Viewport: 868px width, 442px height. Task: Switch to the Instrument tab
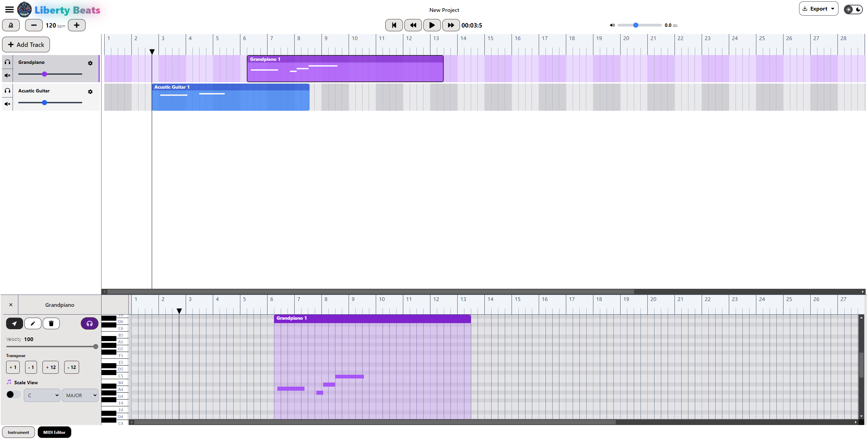click(18, 432)
